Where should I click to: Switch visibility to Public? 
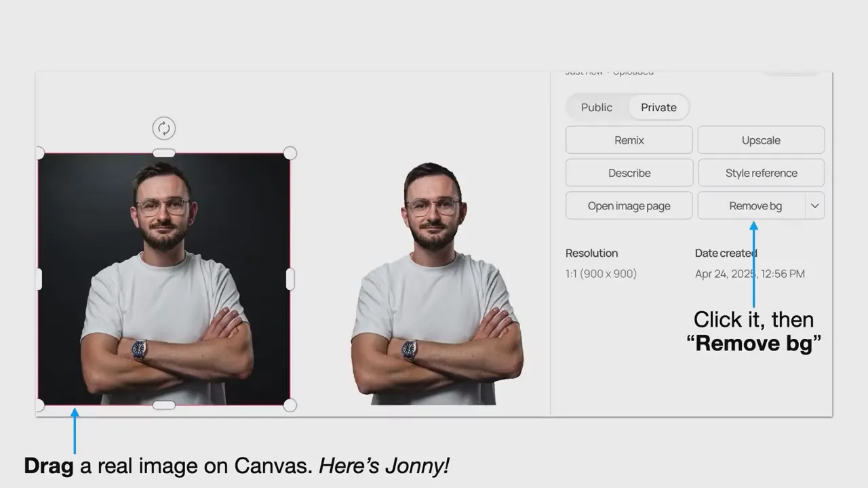click(597, 107)
